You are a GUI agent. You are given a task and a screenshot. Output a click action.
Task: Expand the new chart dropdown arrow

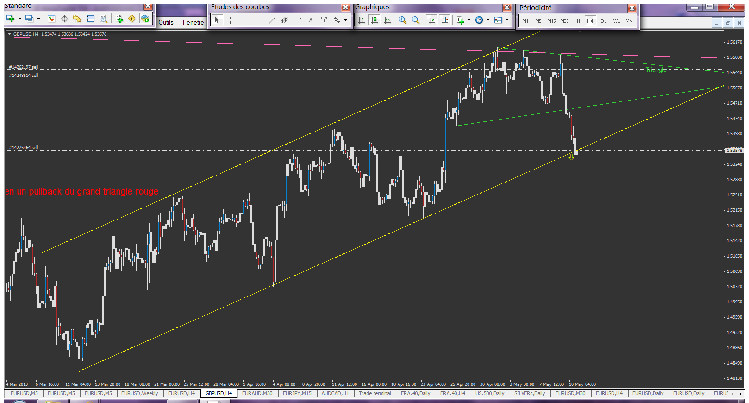click(20, 19)
